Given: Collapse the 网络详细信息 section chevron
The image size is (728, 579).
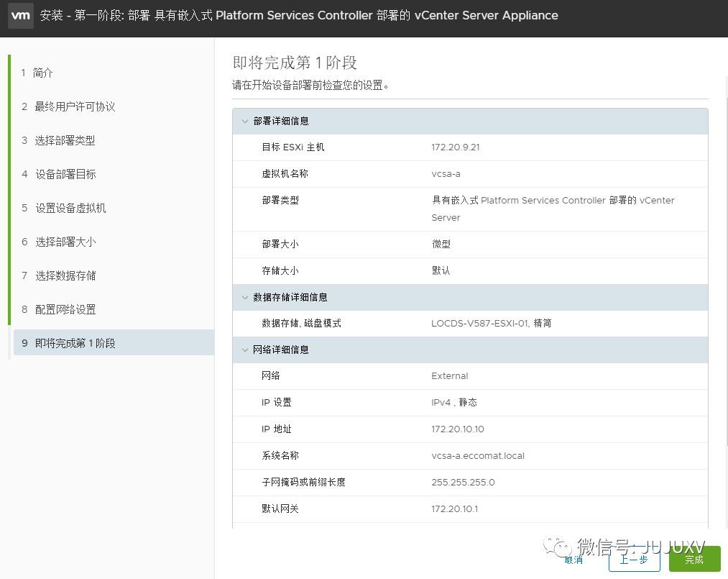Looking at the screenshot, I should [245, 350].
